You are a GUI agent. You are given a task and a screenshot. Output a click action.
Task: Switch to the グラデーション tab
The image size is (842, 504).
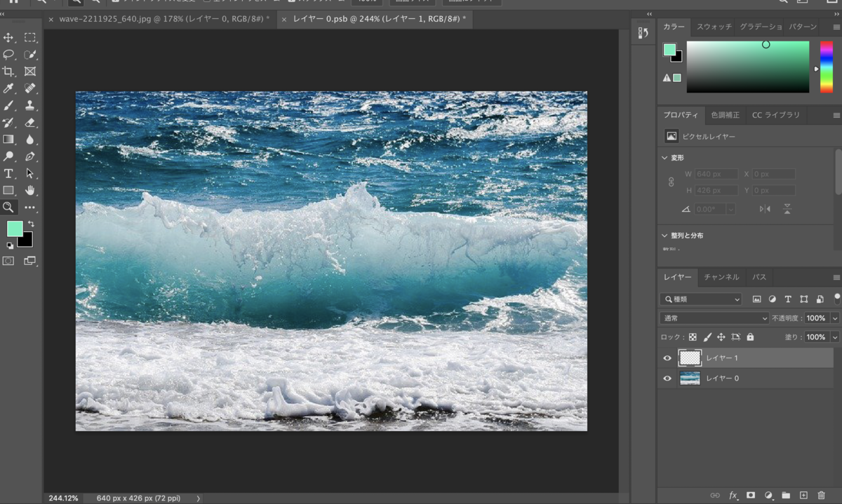point(760,27)
